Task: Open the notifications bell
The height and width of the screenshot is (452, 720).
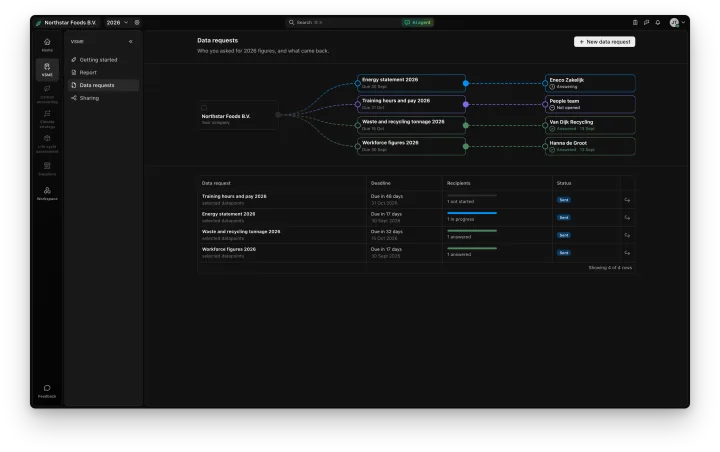Action: click(x=658, y=22)
